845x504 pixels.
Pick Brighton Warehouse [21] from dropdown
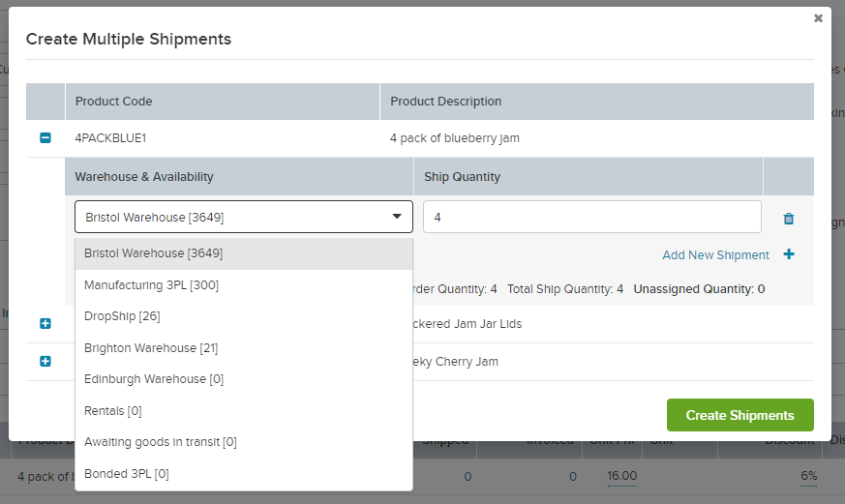(x=151, y=348)
